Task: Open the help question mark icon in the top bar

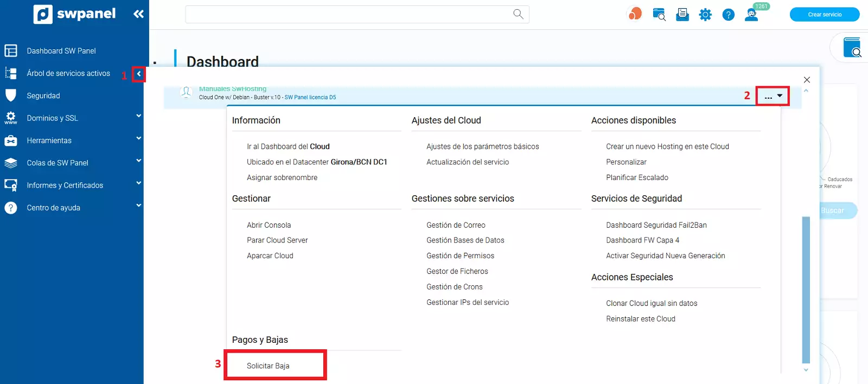Action: (728, 15)
